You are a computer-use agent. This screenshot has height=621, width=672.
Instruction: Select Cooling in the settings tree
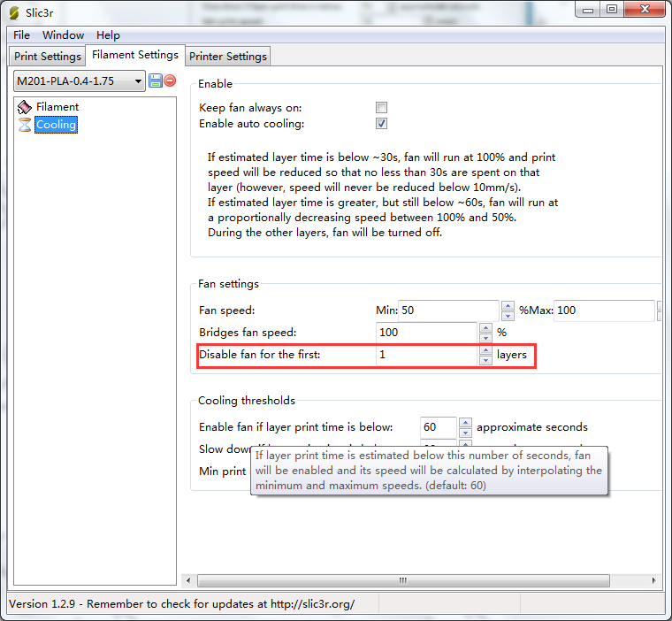click(56, 125)
